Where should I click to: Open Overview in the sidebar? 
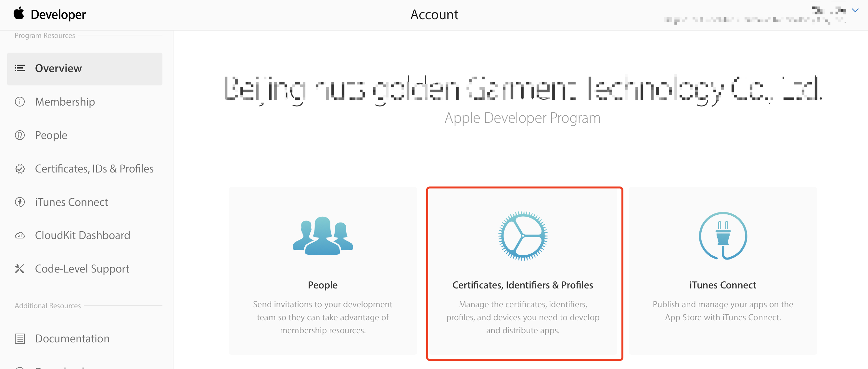[84, 69]
